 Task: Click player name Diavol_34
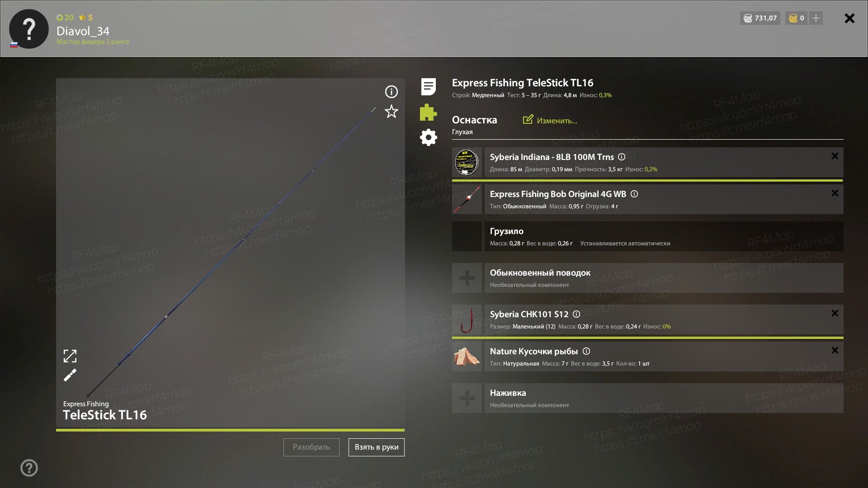(x=83, y=31)
